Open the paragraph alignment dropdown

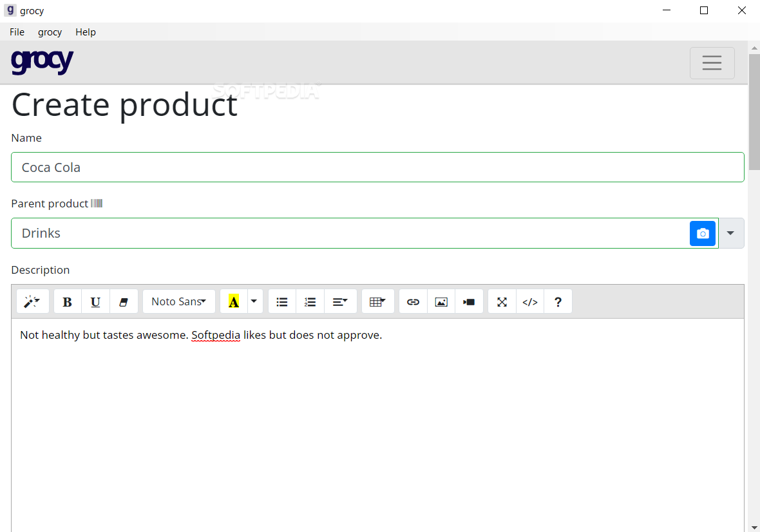click(340, 301)
